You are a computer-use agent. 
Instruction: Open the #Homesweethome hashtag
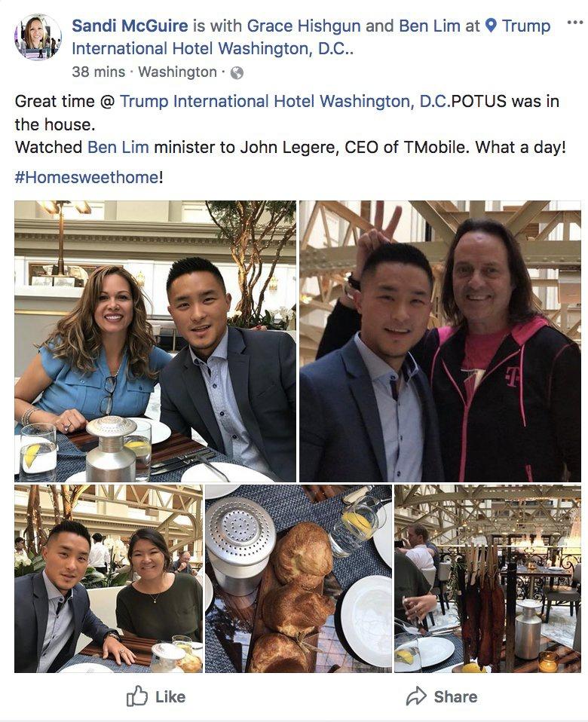87,177
